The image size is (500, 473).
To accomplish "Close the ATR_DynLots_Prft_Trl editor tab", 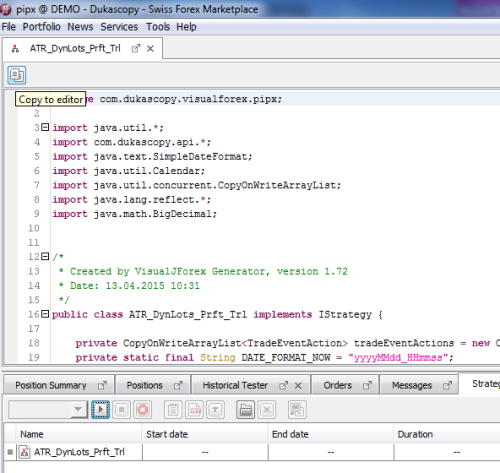I will 150,49.
